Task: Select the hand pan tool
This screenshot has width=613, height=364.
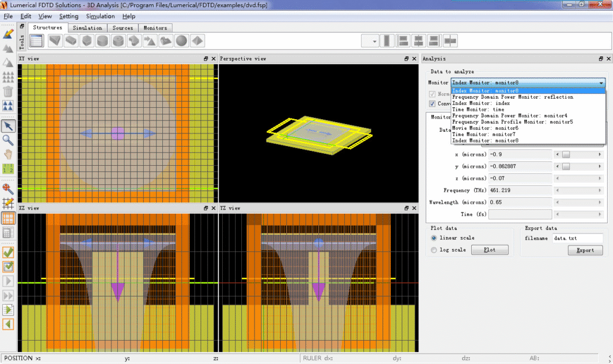Action: (x=8, y=154)
